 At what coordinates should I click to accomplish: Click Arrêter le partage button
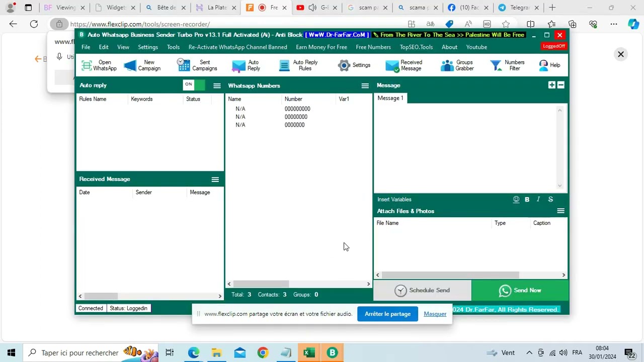388,314
